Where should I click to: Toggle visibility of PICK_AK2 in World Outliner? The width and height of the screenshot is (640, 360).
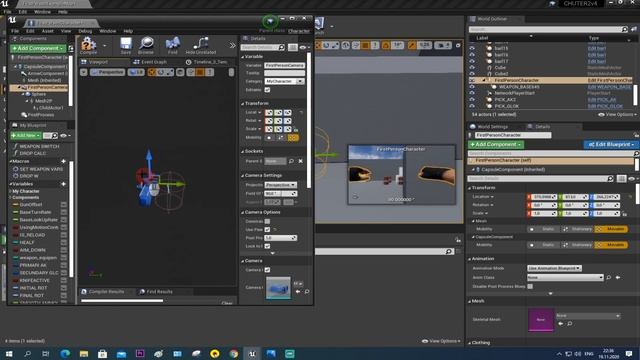coord(472,100)
